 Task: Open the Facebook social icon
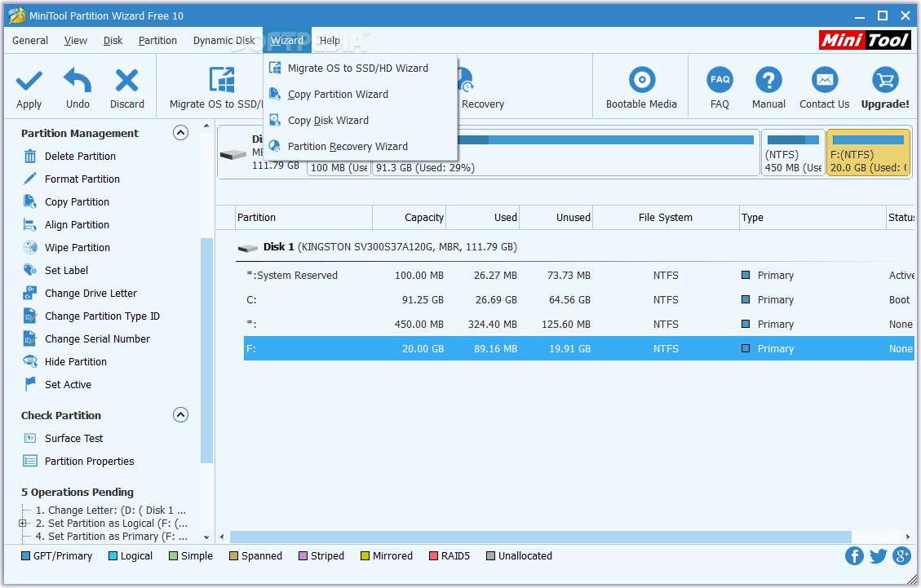tap(854, 555)
